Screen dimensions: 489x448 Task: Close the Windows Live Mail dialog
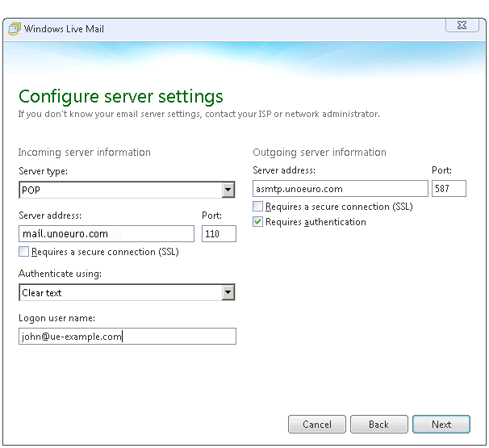[x=461, y=27]
